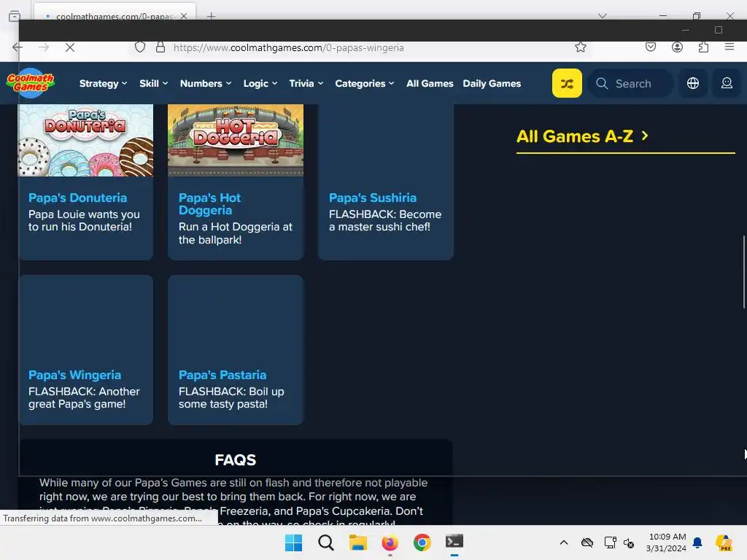Screen dimensions: 747x560
Task: Expand the Skill dropdown menu
Action: tap(153, 83)
